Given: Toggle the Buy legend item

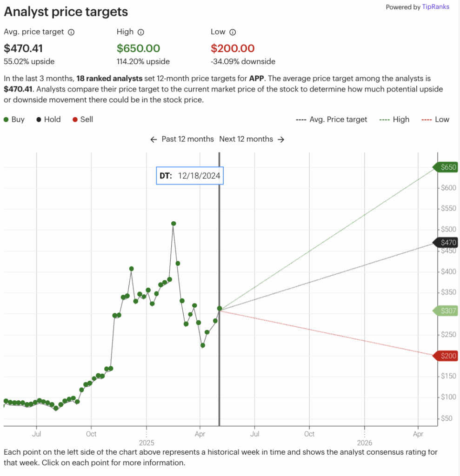Looking at the screenshot, I should coord(14,119).
